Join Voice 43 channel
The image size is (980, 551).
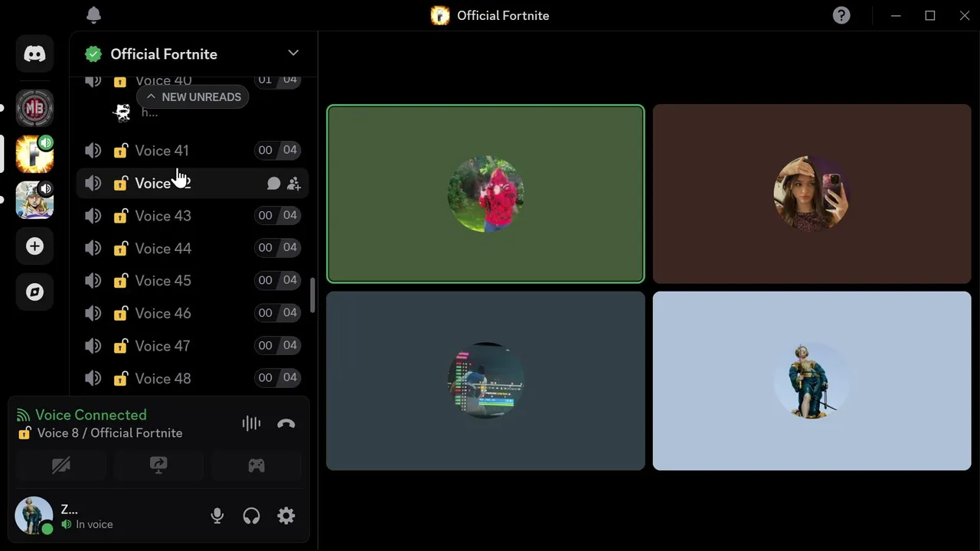point(192,216)
